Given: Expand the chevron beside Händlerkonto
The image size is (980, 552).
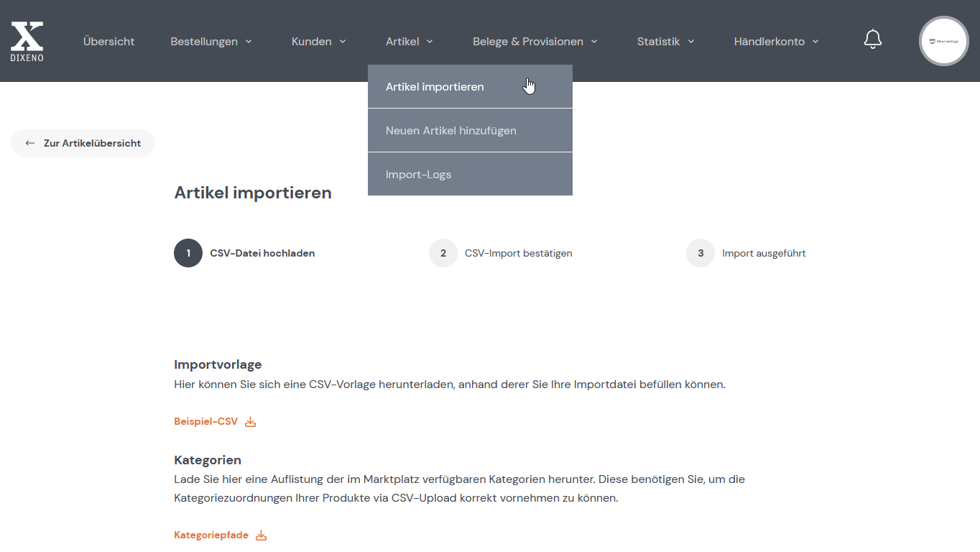Looking at the screenshot, I should point(815,42).
